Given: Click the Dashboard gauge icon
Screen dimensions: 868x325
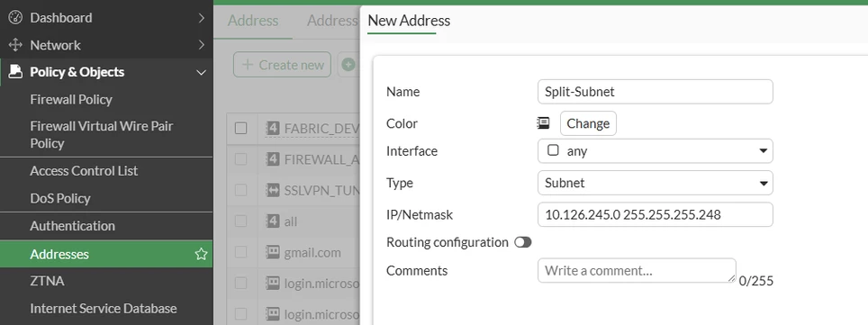Looking at the screenshot, I should pyautogui.click(x=15, y=18).
